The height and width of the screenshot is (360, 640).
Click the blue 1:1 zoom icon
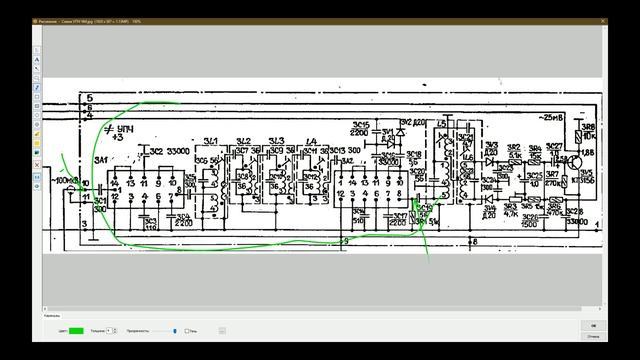tap(37, 177)
